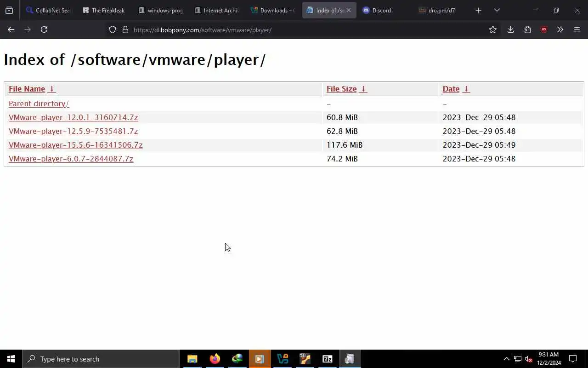The image size is (588, 368).
Task: Sort listing by Date header
Action: point(451,89)
